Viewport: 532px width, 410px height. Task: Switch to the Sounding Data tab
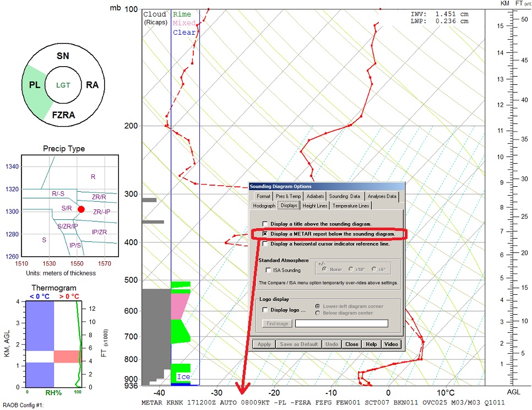(344, 196)
